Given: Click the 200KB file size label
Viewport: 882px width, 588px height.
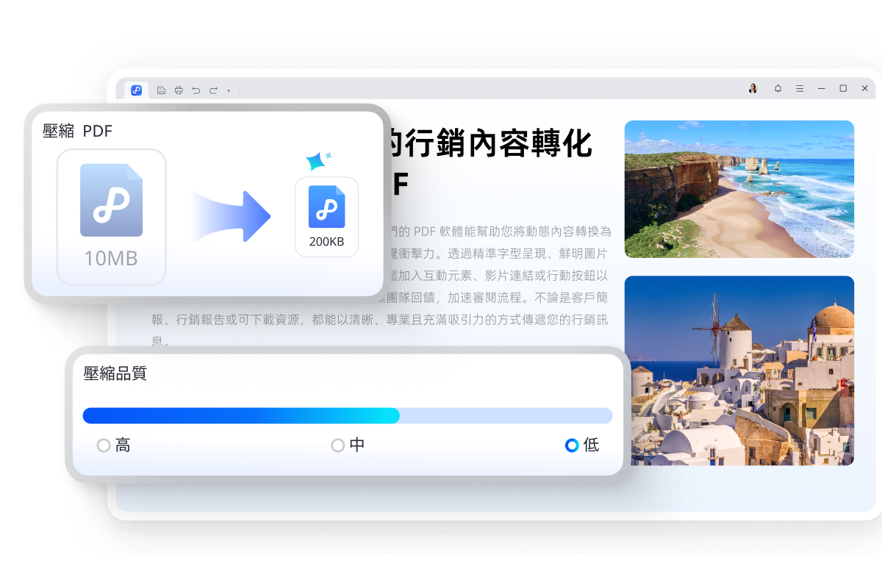Looking at the screenshot, I should [x=327, y=243].
